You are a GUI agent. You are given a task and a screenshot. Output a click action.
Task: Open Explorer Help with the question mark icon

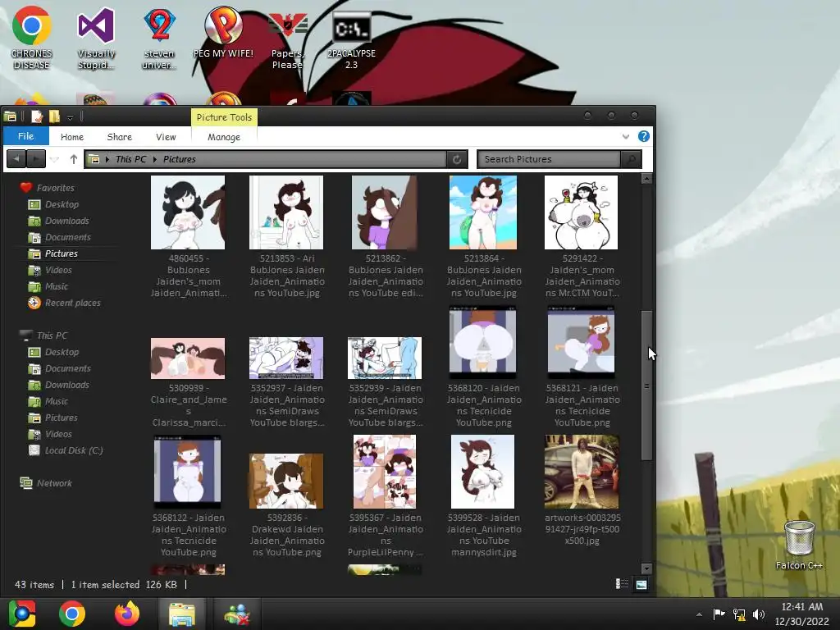pos(643,137)
